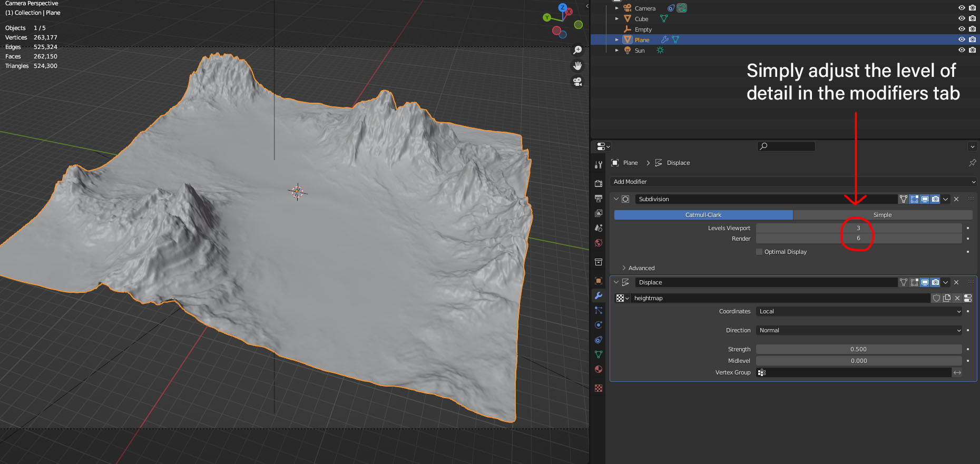Expand the Sun item in outliner
Viewport: 980px width, 464px height.
(x=617, y=50)
